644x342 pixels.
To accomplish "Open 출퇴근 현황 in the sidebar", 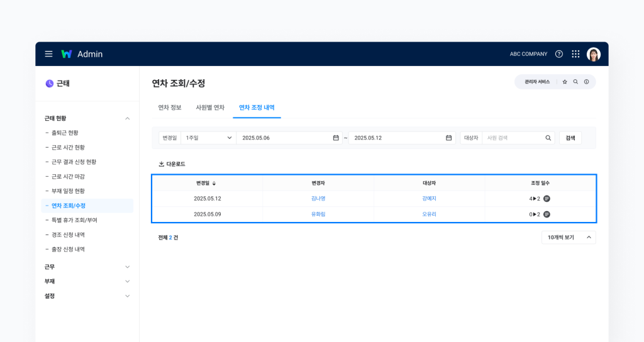I will (x=65, y=133).
